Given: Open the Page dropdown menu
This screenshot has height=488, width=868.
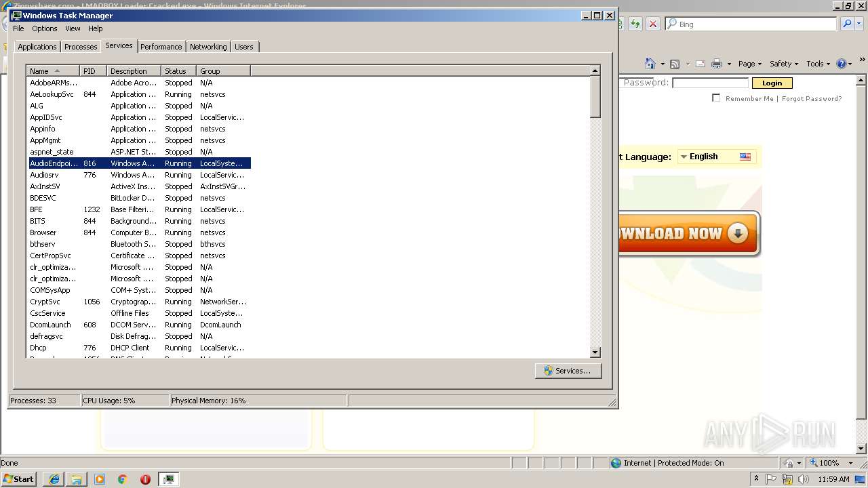Looking at the screenshot, I should coord(750,64).
